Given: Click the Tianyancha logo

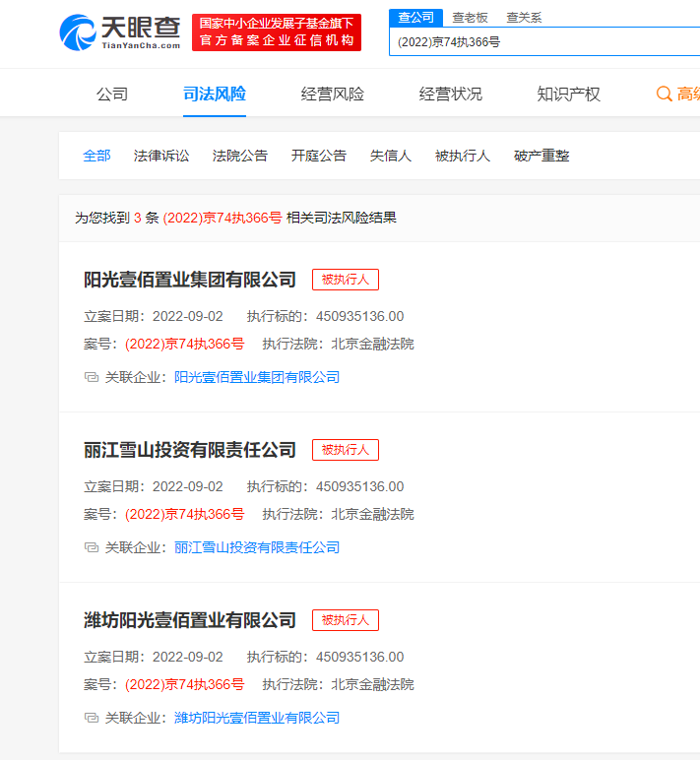Looking at the screenshot, I should pos(120,32).
